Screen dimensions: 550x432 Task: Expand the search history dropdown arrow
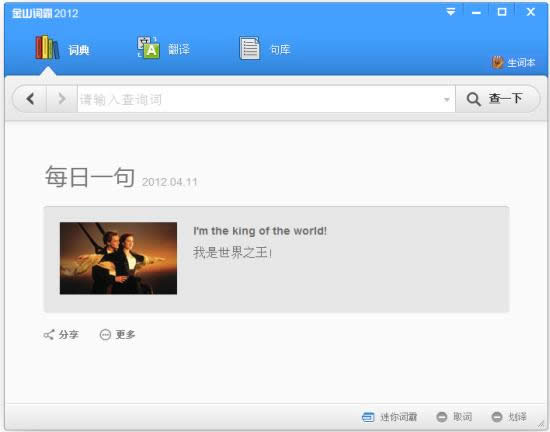point(447,100)
